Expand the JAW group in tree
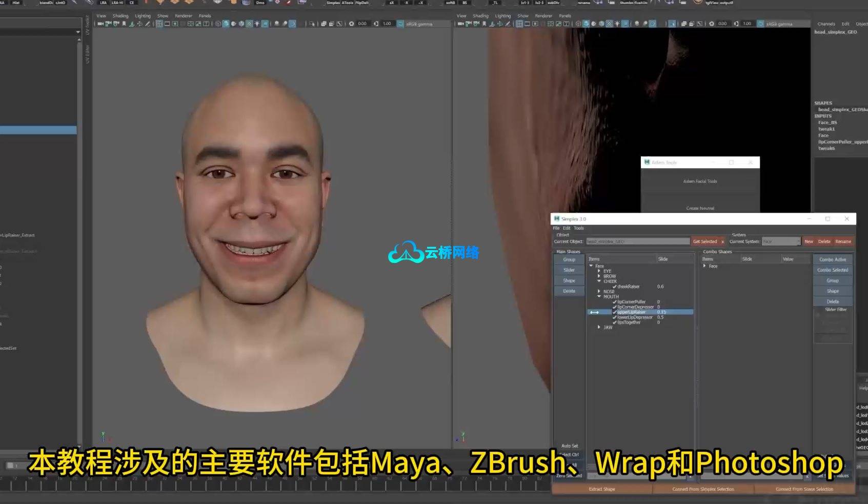This screenshot has width=868, height=504. pos(599,327)
